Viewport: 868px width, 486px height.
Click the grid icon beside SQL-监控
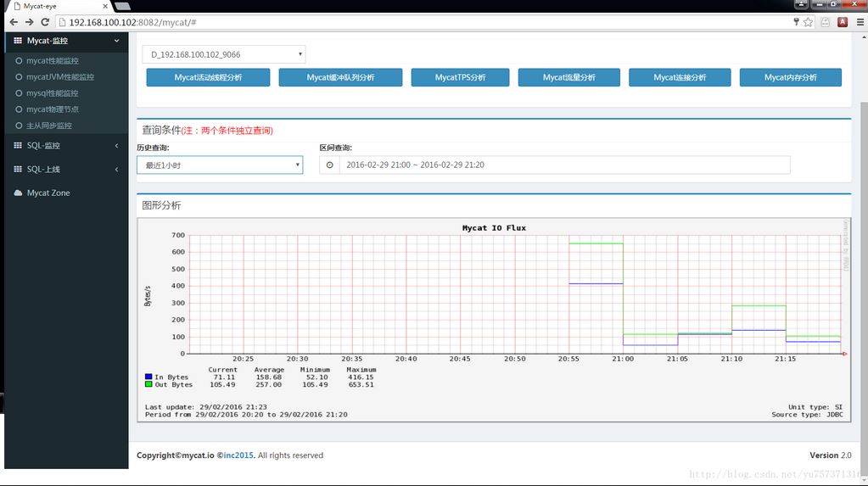pyautogui.click(x=18, y=145)
